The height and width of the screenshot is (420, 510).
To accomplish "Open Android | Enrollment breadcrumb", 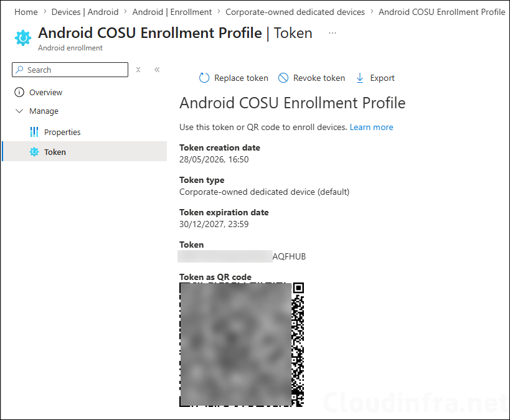I will [x=172, y=12].
